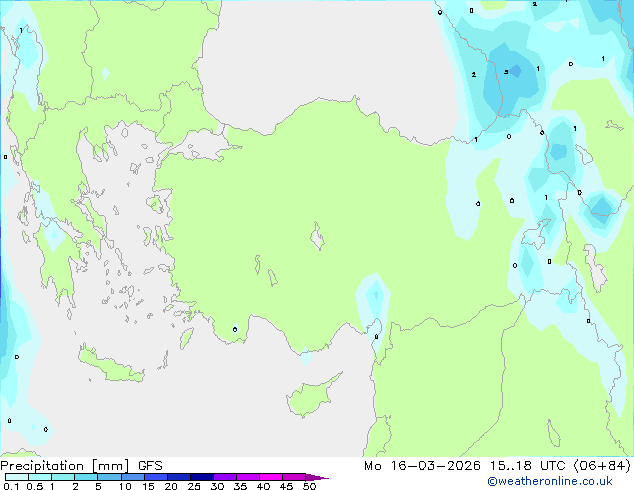Click Lake Tuz outline in central Turkey
Screen dimensions: 634x490
(x=317, y=236)
